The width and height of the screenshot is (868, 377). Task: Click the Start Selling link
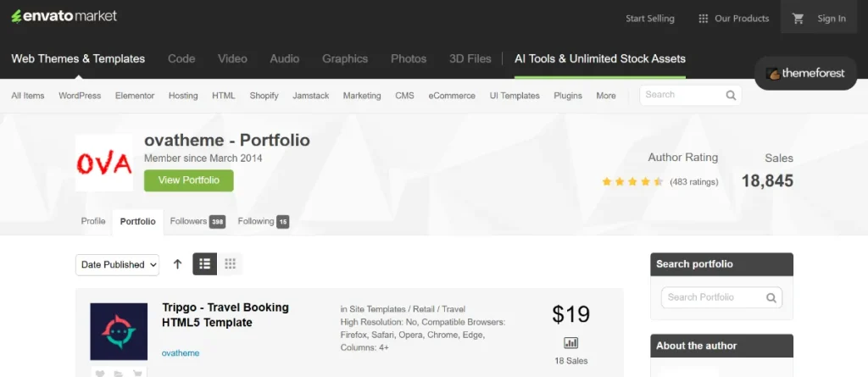(650, 19)
